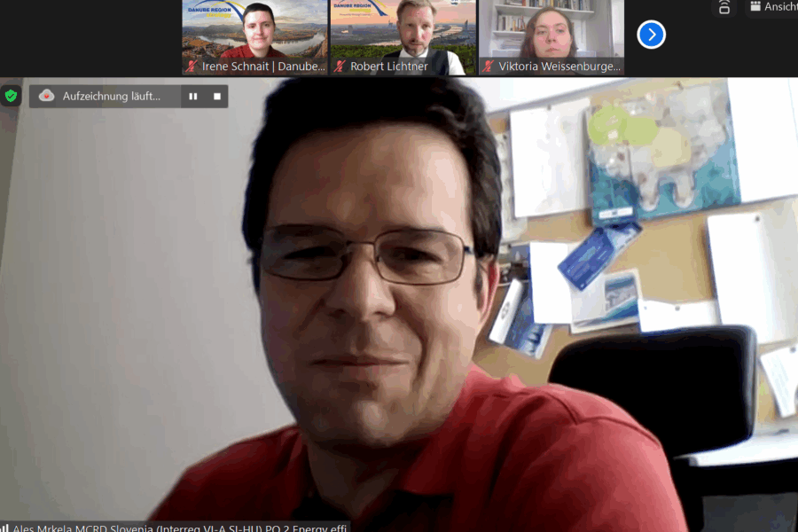798x532 pixels.
Task: Click Viktoria Weissenburger's muted microphone icon
Action: pos(488,66)
